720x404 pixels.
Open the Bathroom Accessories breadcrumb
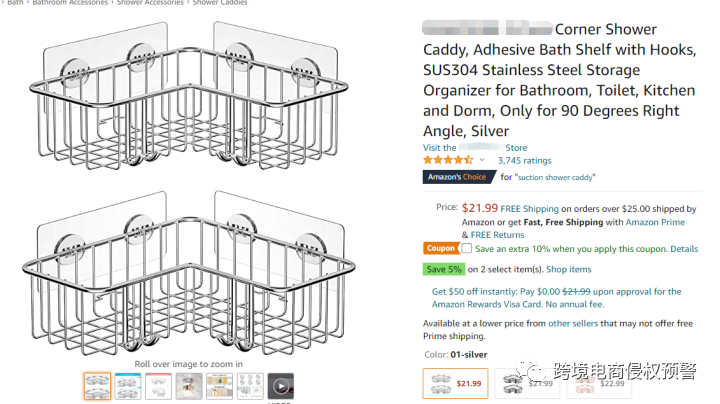pyautogui.click(x=70, y=3)
